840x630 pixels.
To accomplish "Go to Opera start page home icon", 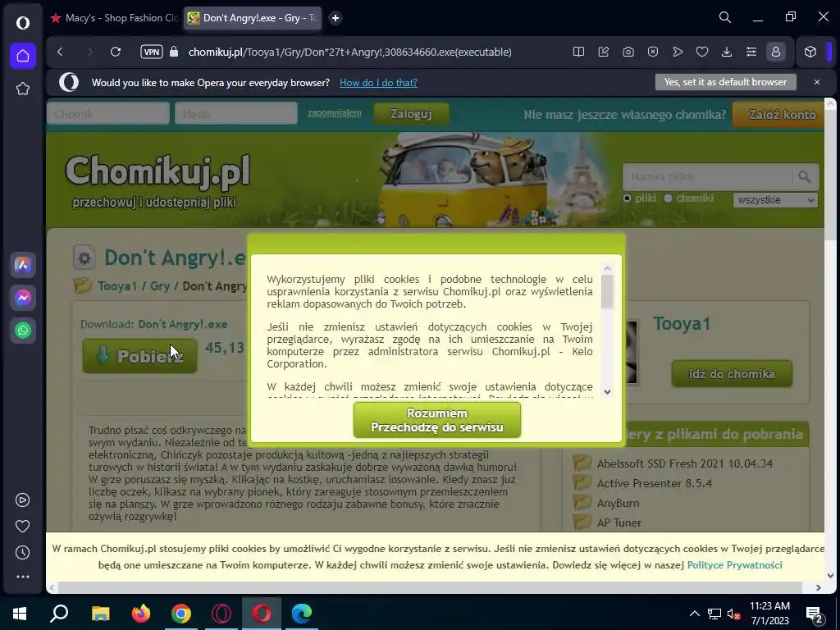I will tap(22, 56).
